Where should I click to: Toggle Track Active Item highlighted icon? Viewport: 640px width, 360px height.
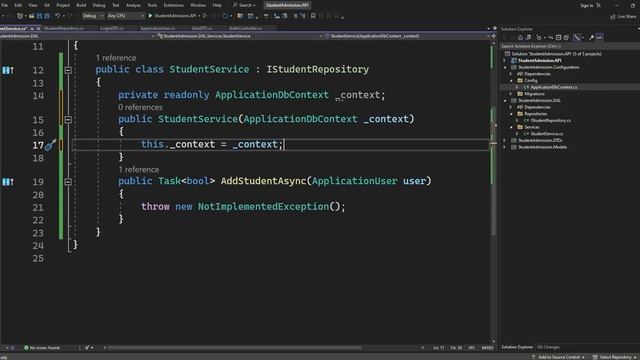(577, 38)
